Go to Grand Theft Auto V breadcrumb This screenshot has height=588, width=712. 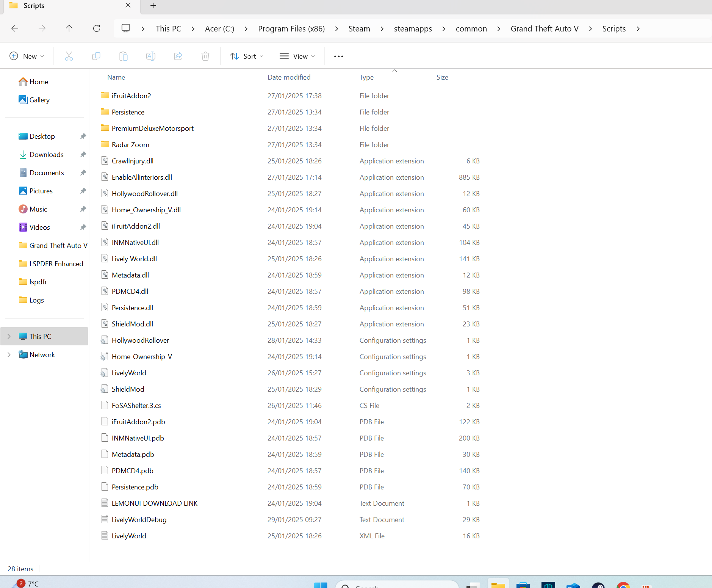click(545, 29)
